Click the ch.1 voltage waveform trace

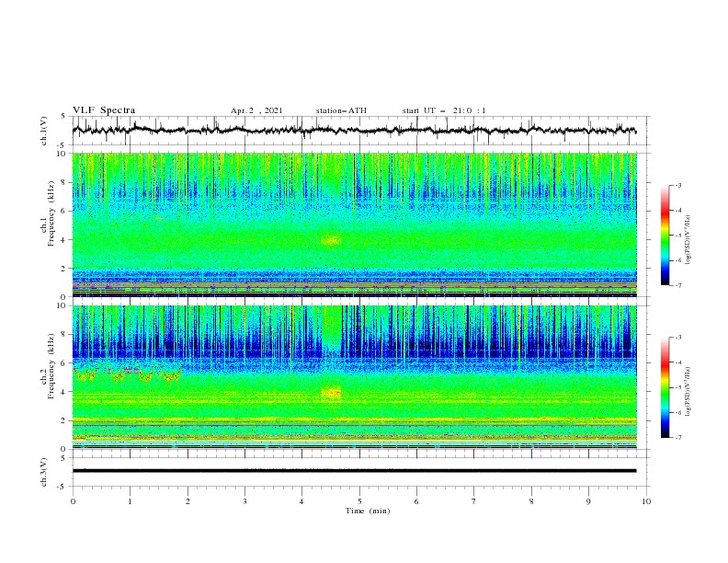354,131
